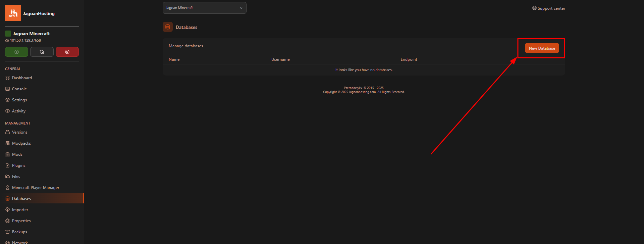Open the Files menu item
Screen dimensions: 644x244
(42, 177)
